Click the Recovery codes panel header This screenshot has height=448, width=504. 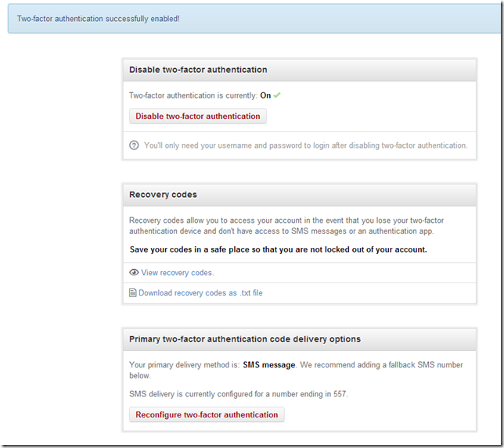click(163, 194)
